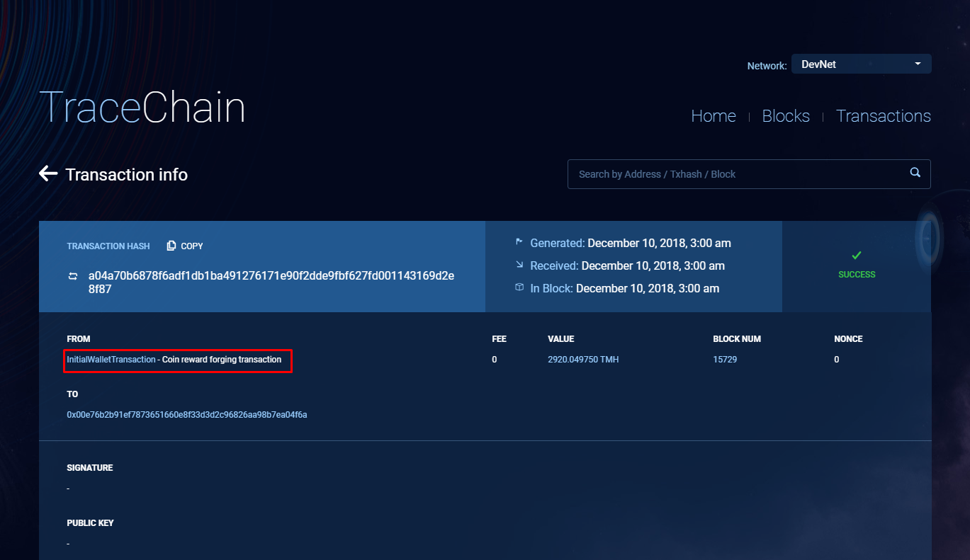Image resolution: width=970 pixels, height=560 pixels.
Task: Click the COPY button for hash
Action: click(x=185, y=246)
